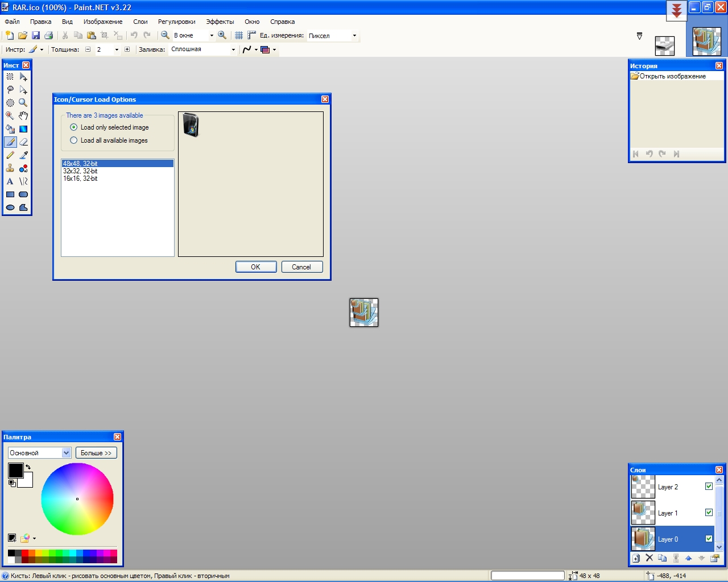Pick the Eraser tool
The height and width of the screenshot is (582, 728).
(23, 142)
